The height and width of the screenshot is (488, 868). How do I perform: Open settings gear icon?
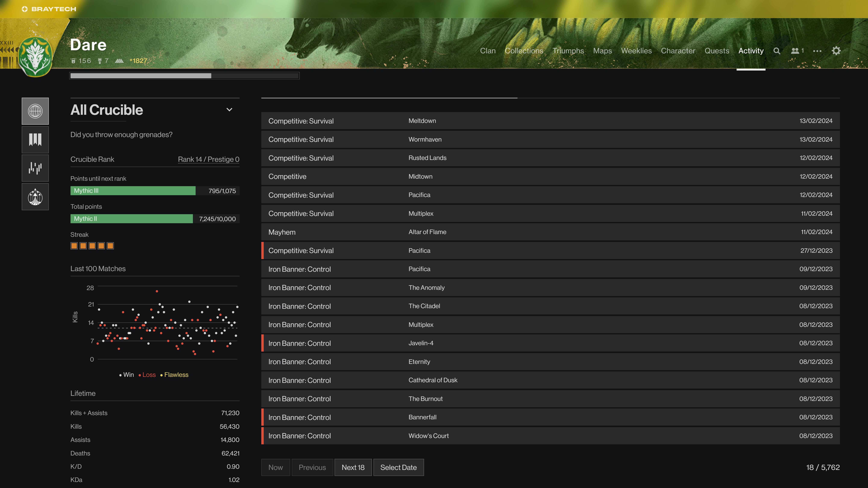tap(836, 51)
